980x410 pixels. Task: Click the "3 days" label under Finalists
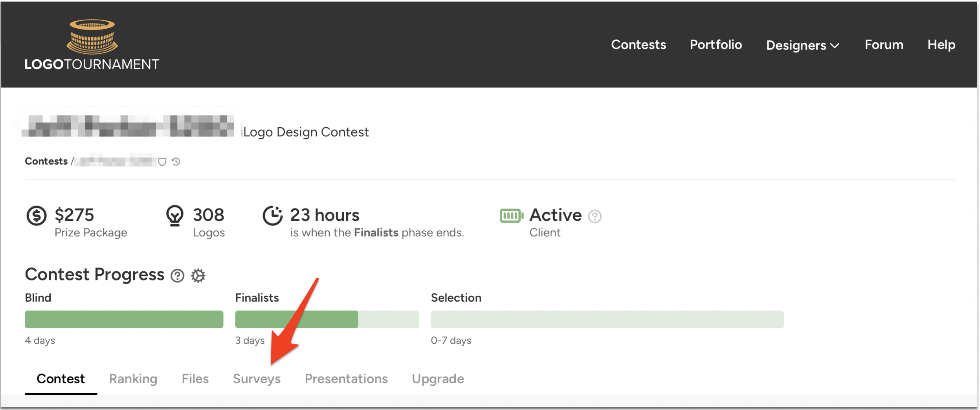coord(250,340)
